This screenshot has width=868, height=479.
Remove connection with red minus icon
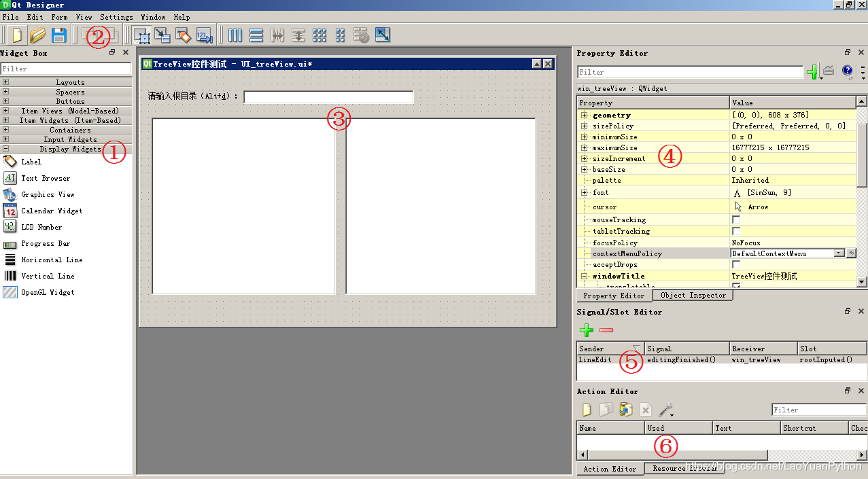coord(606,330)
